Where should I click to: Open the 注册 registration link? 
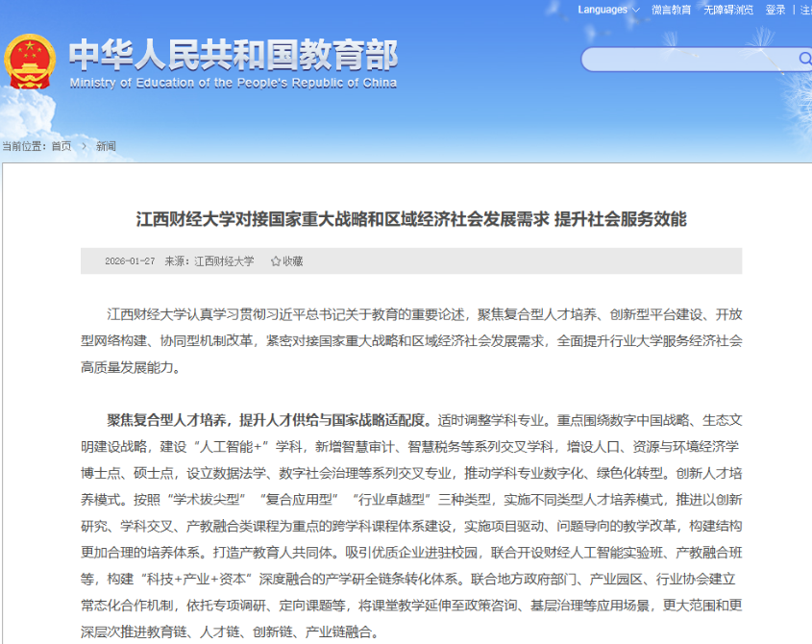807,10
